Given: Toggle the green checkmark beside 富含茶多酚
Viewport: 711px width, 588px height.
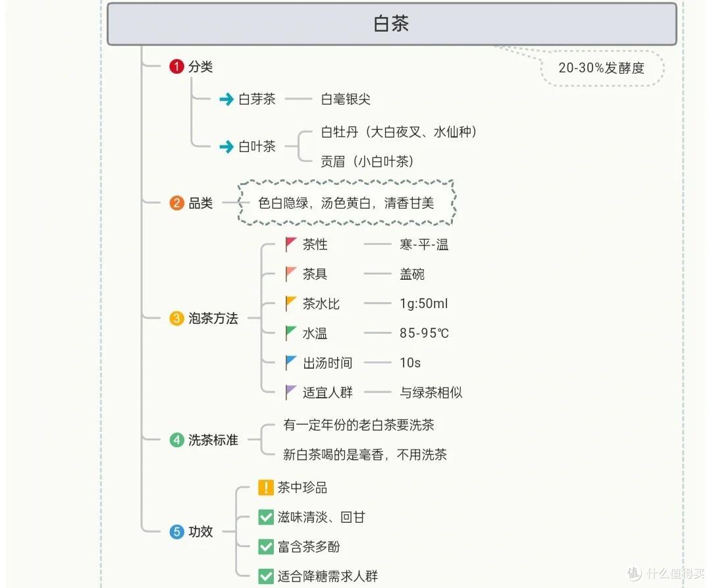Looking at the screenshot, I should [266, 547].
